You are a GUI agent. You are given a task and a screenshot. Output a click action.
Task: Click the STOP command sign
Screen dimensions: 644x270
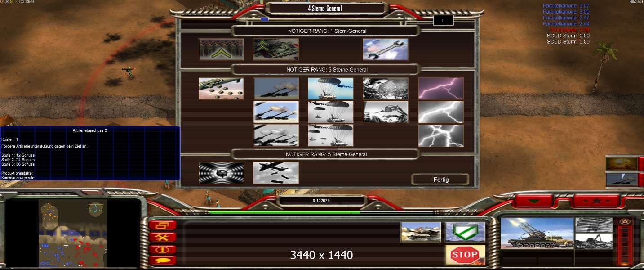(x=465, y=255)
